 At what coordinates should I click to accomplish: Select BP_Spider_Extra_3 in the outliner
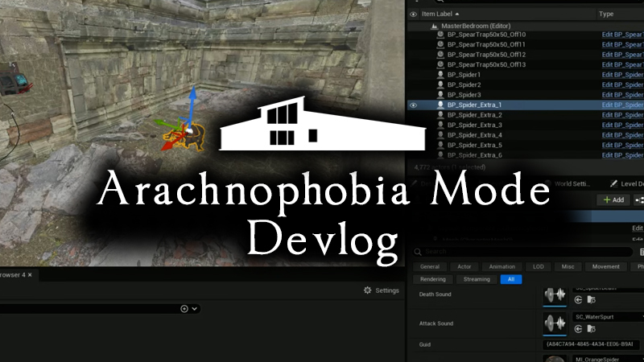474,125
